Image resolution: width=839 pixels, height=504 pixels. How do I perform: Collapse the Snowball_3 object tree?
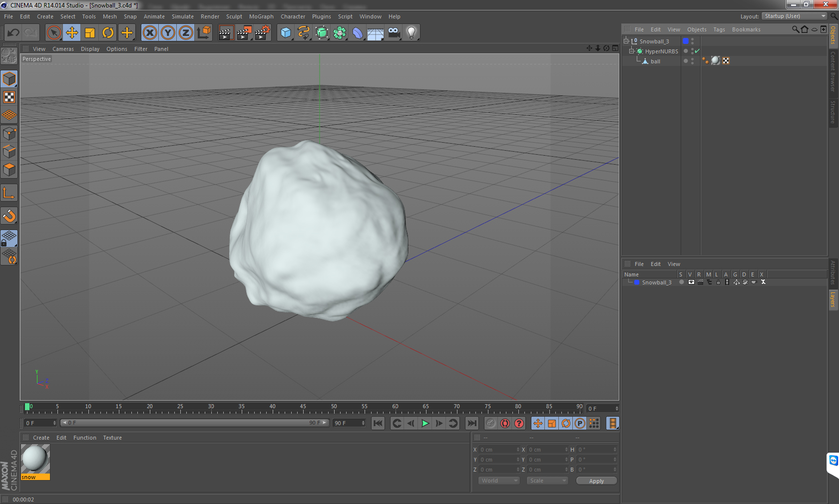pos(626,41)
